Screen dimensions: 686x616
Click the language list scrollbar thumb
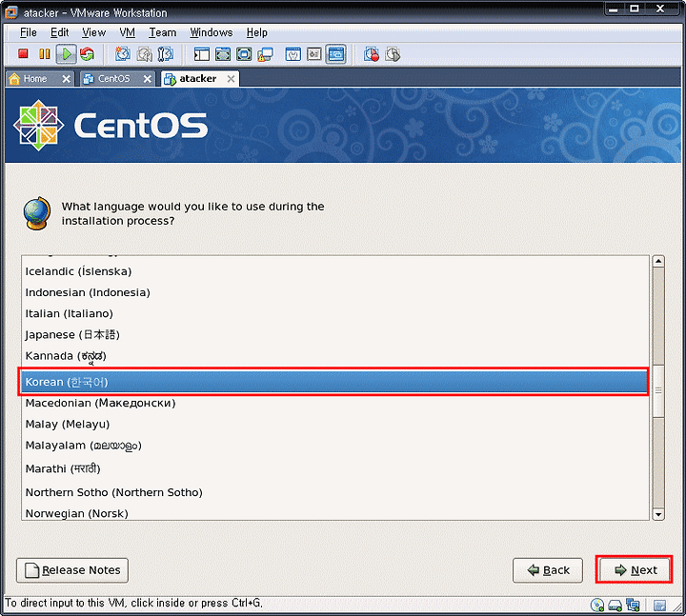[658, 390]
